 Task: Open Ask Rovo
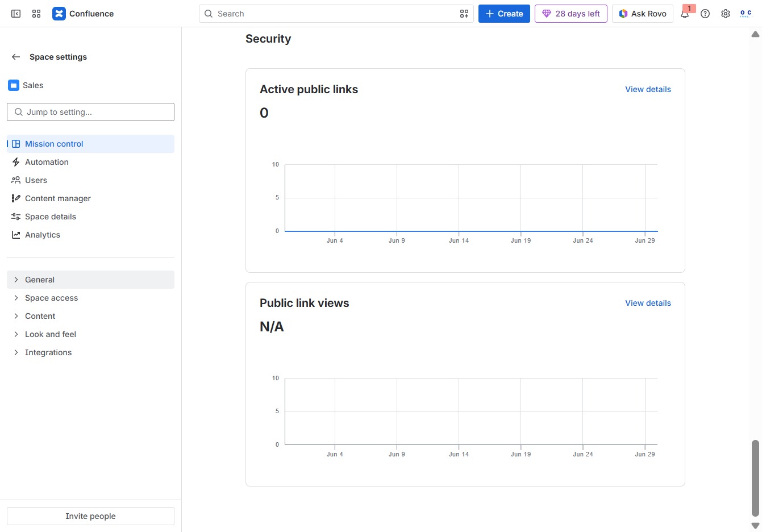pos(643,14)
